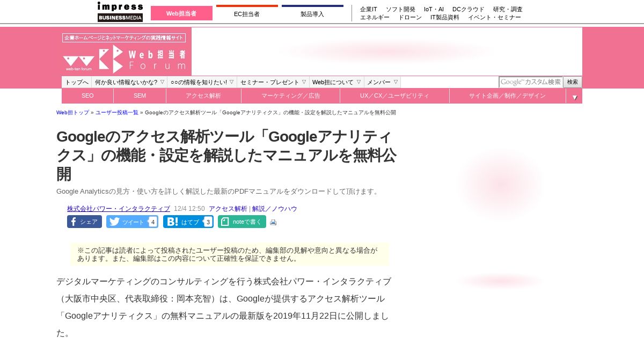This screenshot has height=338, width=644.
Task: Expand the Web担について menu
Action: [x=336, y=82]
